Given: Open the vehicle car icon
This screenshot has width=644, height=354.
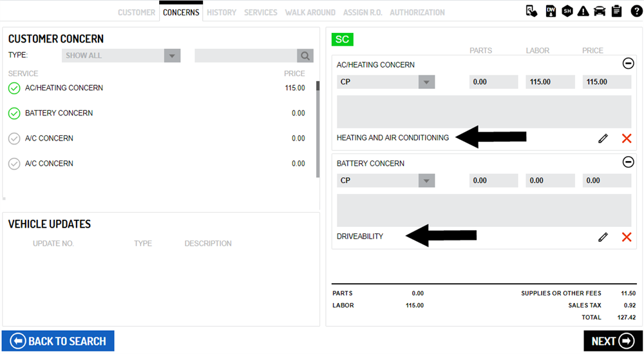Looking at the screenshot, I should pos(600,11).
